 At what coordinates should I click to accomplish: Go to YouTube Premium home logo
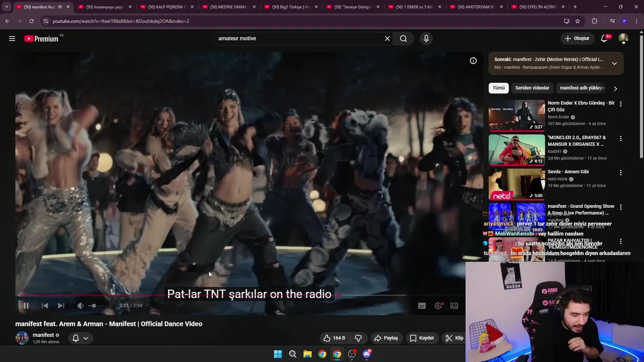click(x=41, y=39)
